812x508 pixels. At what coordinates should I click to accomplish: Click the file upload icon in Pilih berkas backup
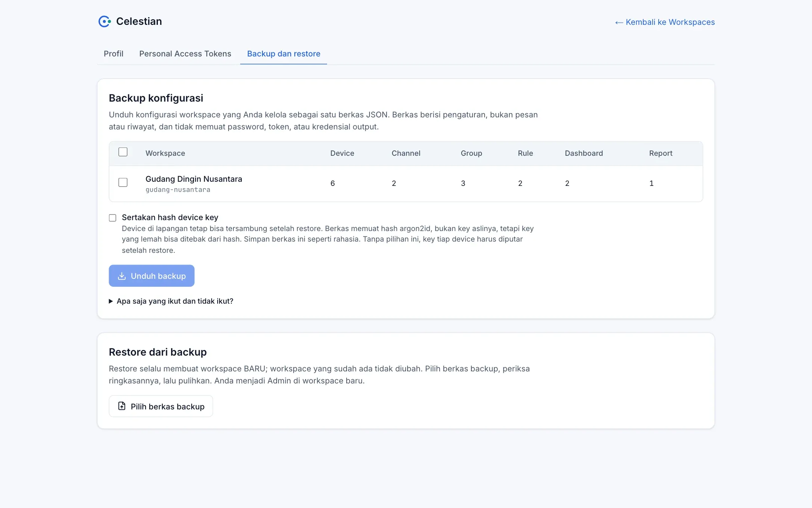coord(122,406)
